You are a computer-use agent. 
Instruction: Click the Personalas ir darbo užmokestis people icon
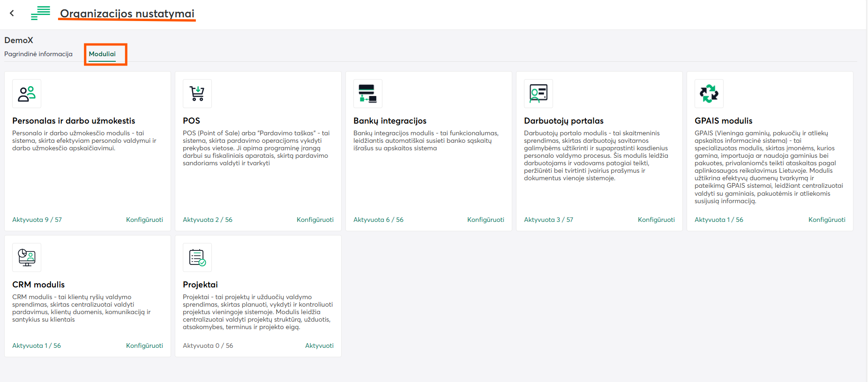[x=27, y=94]
